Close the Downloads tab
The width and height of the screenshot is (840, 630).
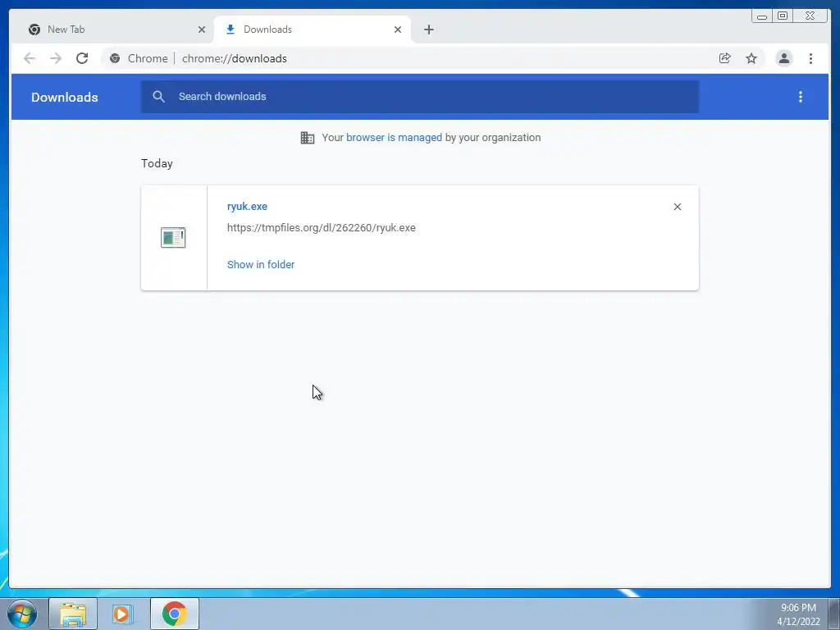click(x=398, y=30)
